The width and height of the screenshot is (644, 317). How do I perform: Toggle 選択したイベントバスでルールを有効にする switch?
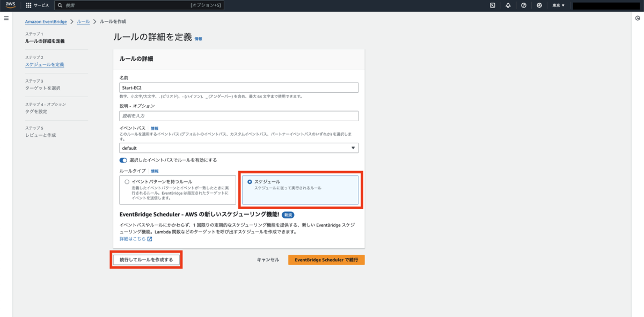(x=123, y=160)
